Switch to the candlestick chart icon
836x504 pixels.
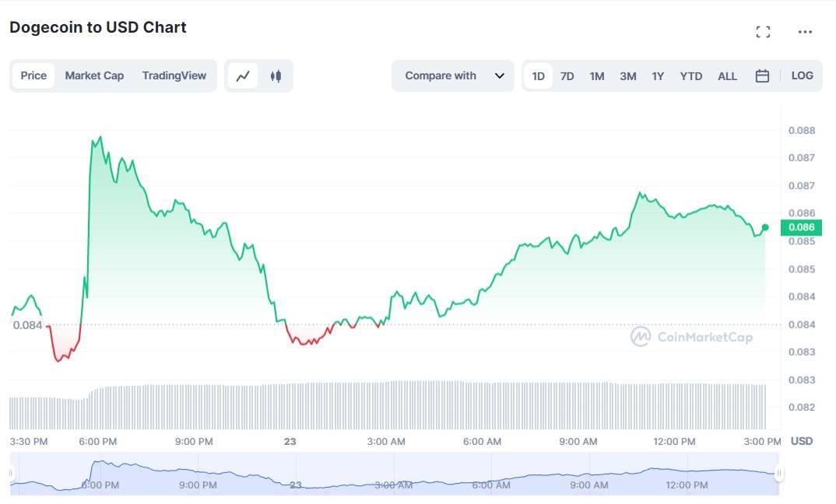(x=276, y=76)
